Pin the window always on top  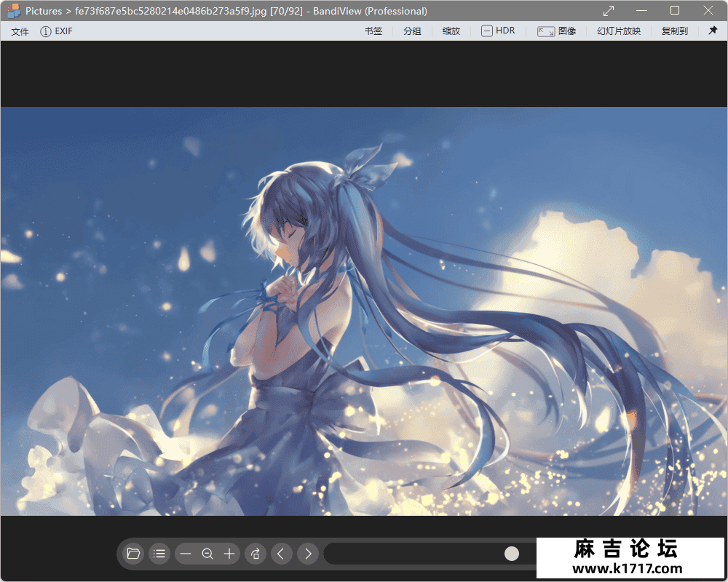coord(713,31)
